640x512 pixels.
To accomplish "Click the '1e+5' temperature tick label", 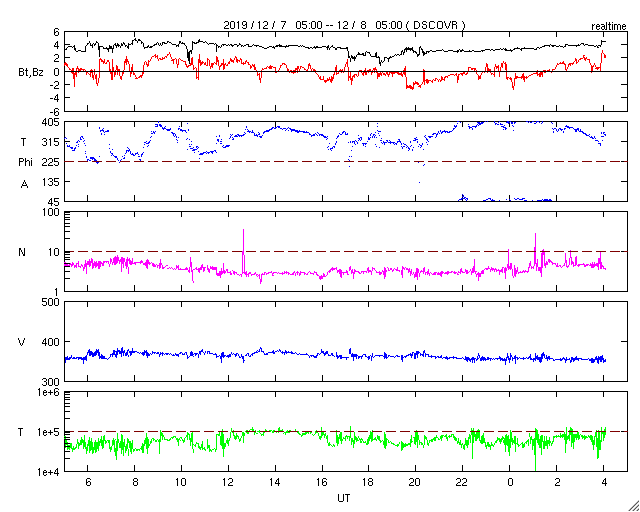I will click(x=49, y=432).
